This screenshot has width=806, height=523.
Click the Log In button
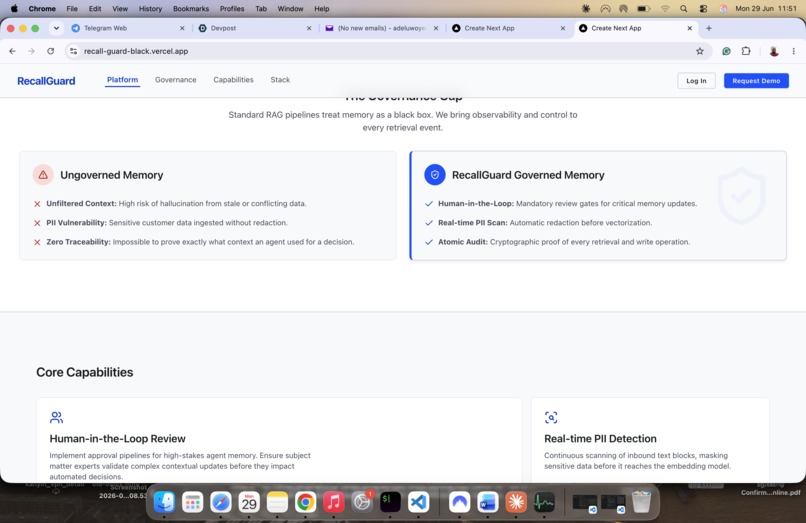click(696, 81)
